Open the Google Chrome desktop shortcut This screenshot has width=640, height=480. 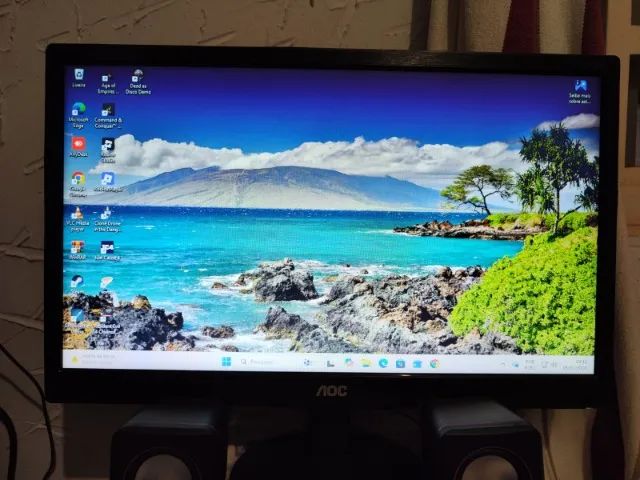tap(78, 184)
